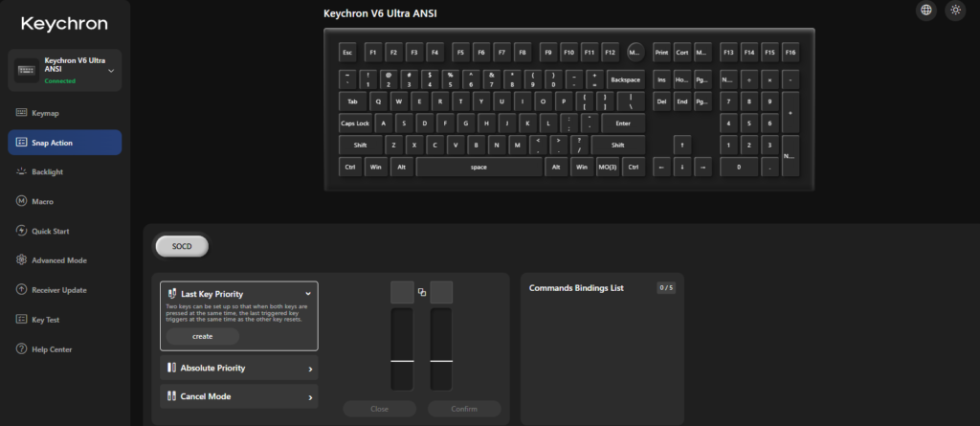Select Snap Action in the sidebar
980x426 pixels.
65,143
